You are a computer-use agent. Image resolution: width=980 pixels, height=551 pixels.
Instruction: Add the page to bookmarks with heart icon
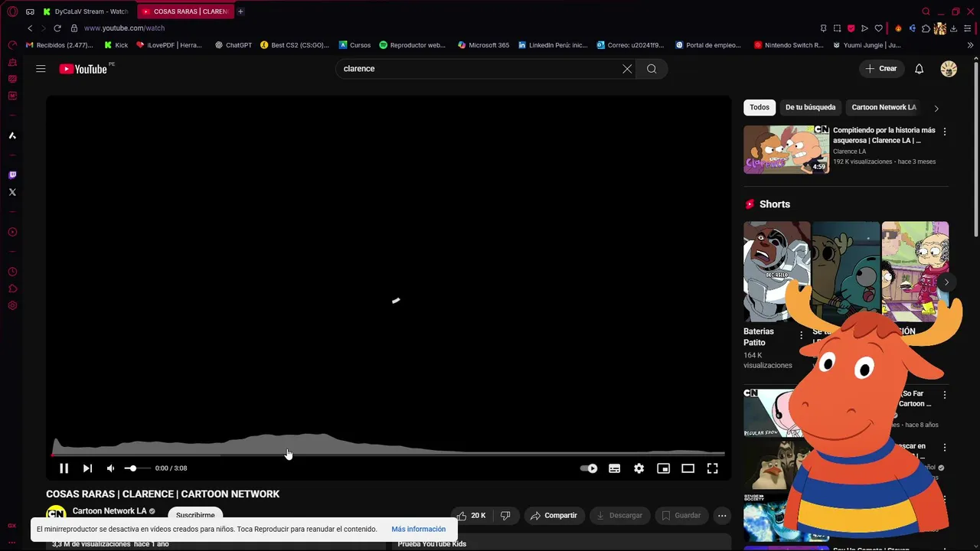878,28
